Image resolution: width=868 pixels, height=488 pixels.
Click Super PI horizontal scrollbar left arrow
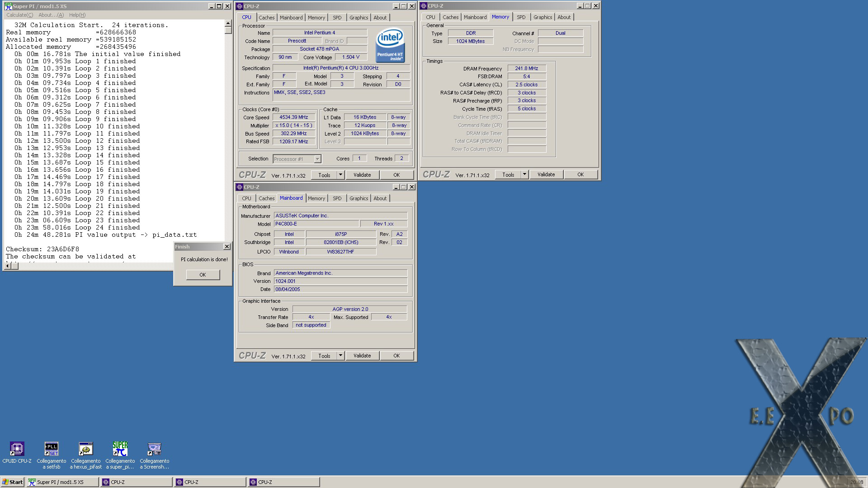pos(7,266)
